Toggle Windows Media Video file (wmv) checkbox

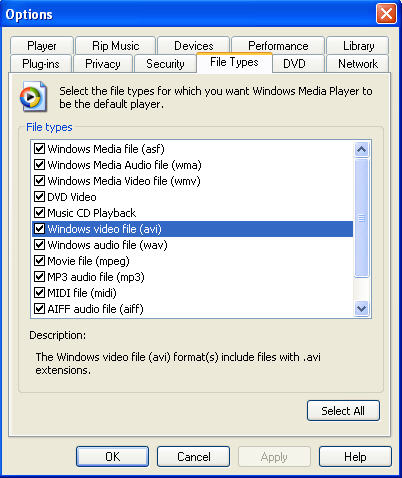point(39,181)
